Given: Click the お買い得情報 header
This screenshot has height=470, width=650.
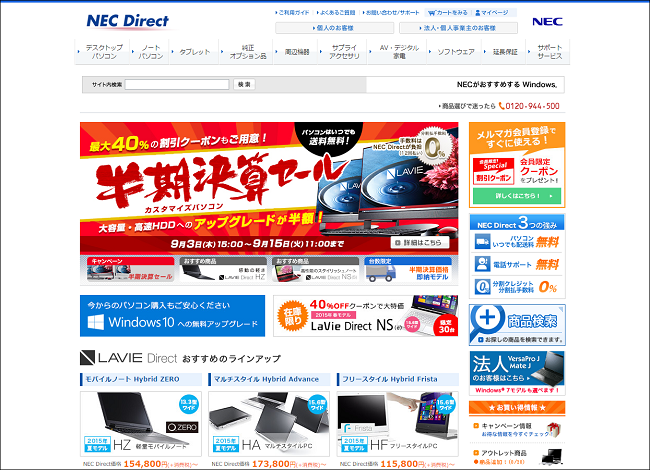Looking at the screenshot, I should (517, 408).
